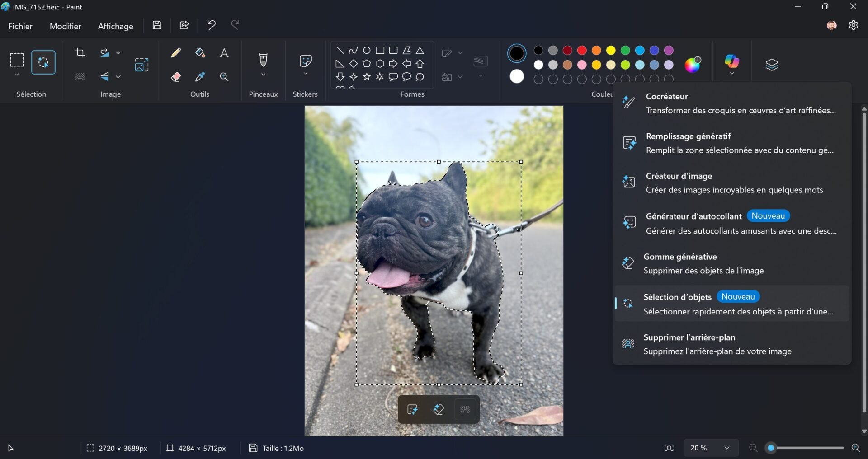Viewport: 868px width, 459px height.
Task: Select the Text tool
Action: [224, 53]
